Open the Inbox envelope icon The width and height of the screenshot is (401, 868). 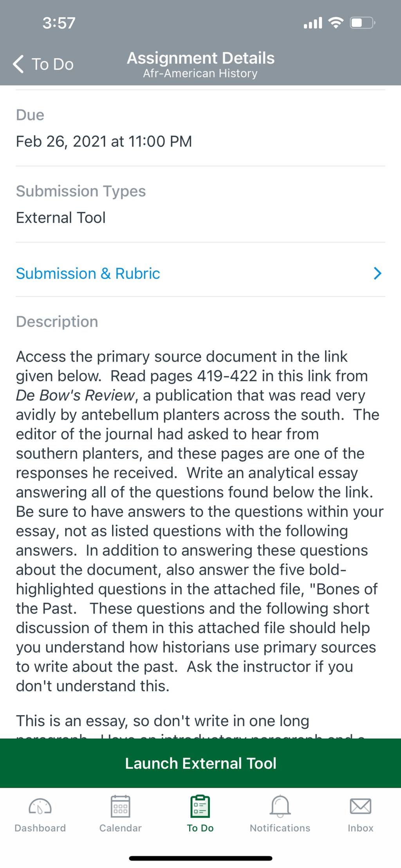(x=360, y=806)
